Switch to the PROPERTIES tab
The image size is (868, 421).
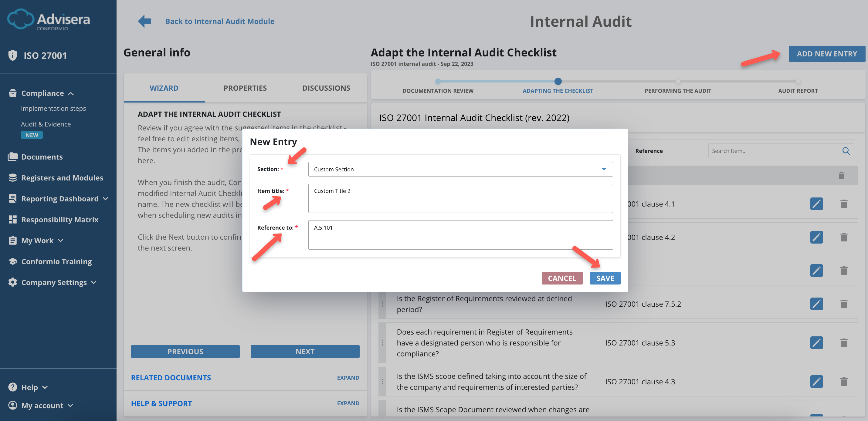[245, 88]
